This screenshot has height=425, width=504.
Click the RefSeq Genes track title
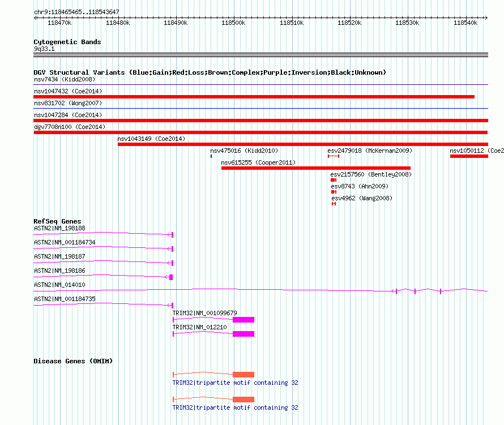[x=57, y=221]
